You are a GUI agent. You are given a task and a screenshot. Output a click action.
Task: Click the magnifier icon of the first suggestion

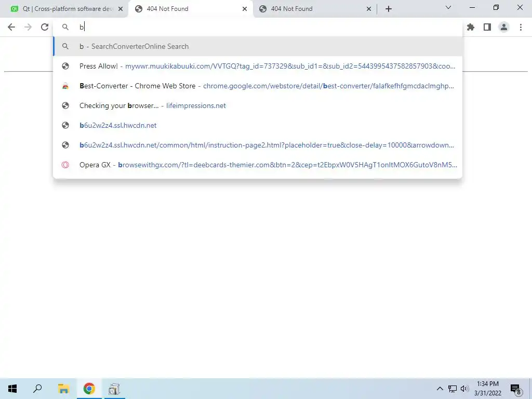[65, 46]
